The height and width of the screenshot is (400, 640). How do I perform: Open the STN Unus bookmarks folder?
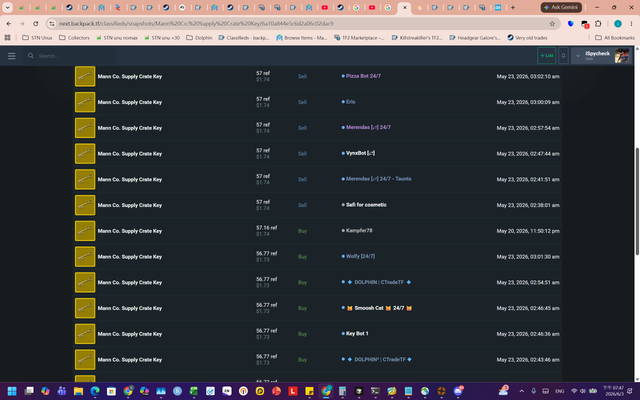click(37, 38)
